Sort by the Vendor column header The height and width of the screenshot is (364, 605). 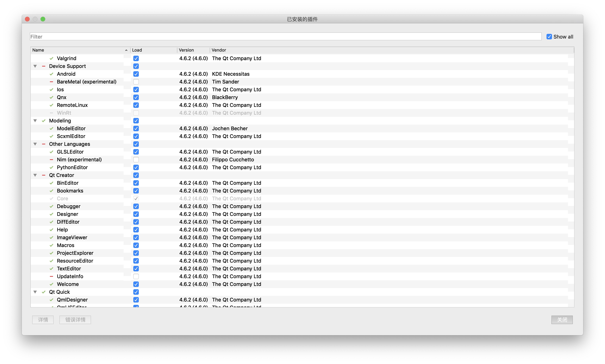392,50
